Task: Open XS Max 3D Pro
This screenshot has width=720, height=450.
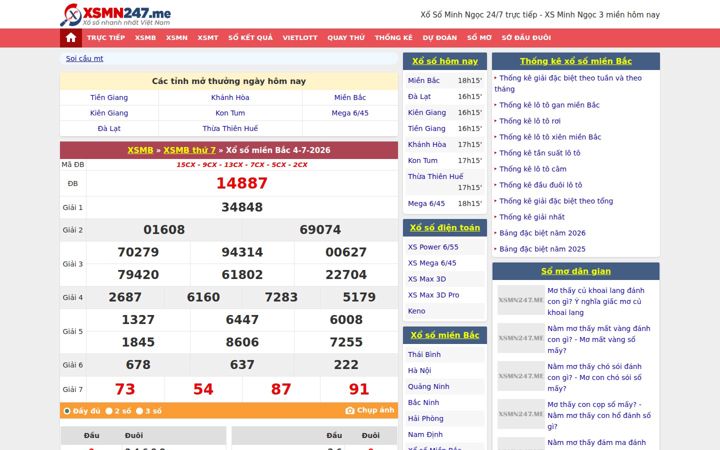Action: tap(433, 295)
